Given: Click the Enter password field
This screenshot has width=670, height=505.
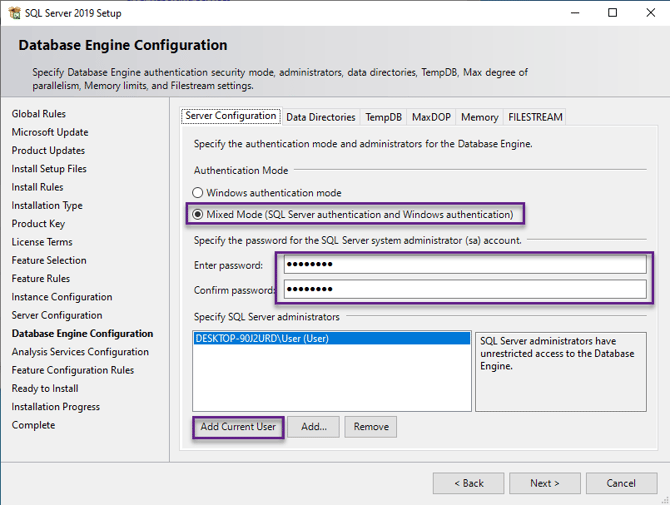Looking at the screenshot, I should pos(464,265).
